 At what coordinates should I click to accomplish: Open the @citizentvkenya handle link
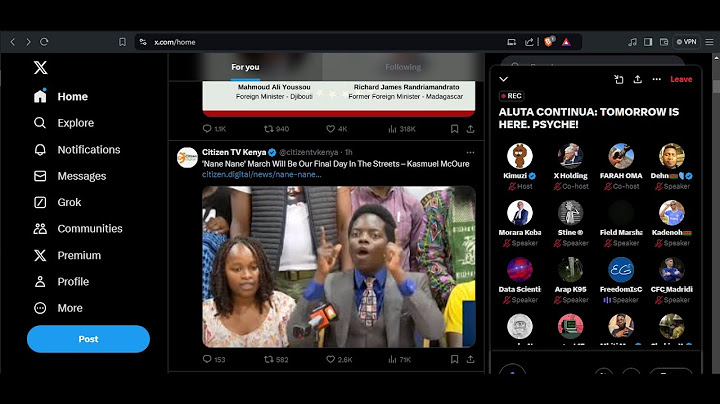tap(309, 152)
